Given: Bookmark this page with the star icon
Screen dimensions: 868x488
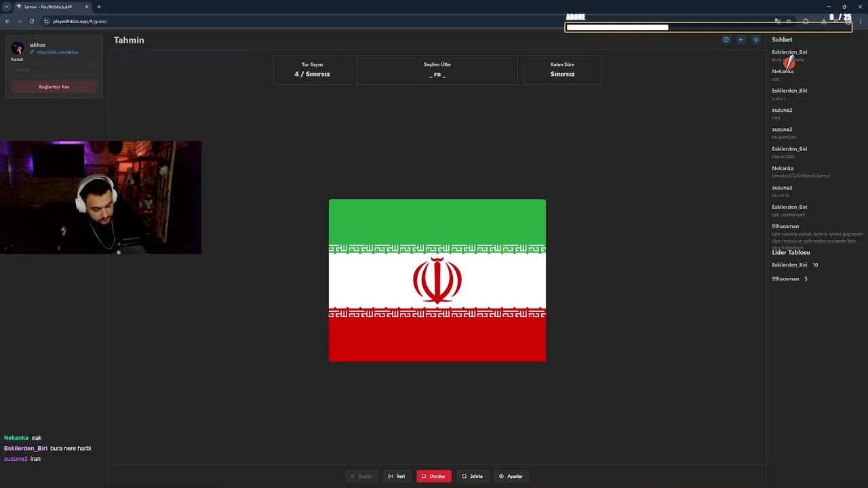Looking at the screenshot, I should (x=789, y=21).
